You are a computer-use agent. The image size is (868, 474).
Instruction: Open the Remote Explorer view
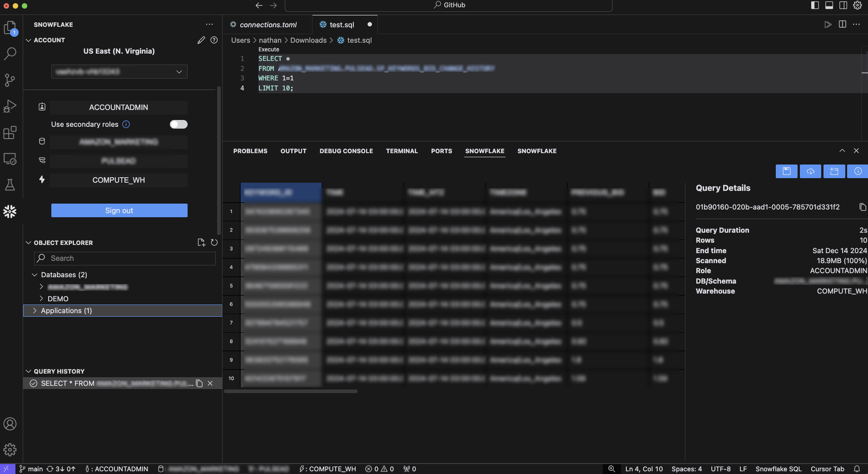[10, 159]
